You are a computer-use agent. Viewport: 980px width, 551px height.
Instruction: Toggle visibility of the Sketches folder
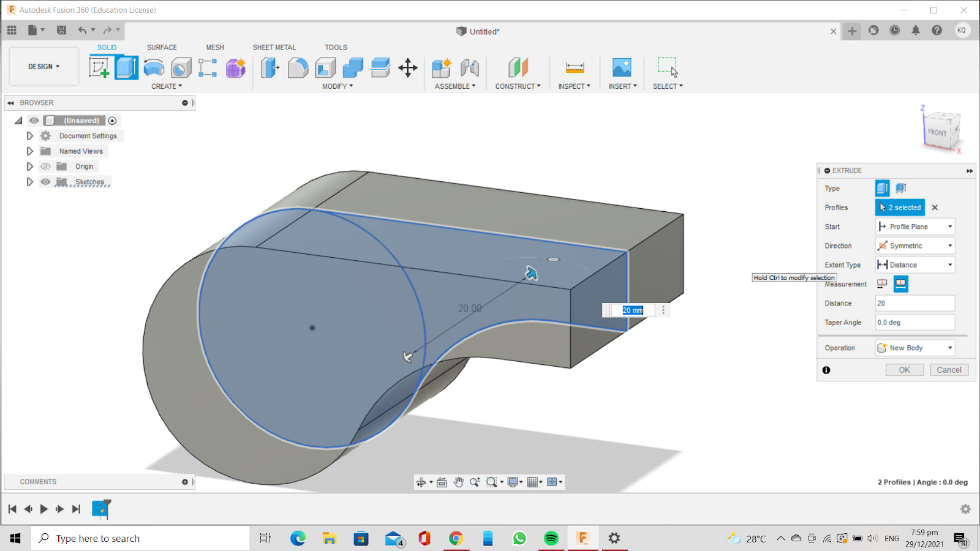tap(45, 182)
